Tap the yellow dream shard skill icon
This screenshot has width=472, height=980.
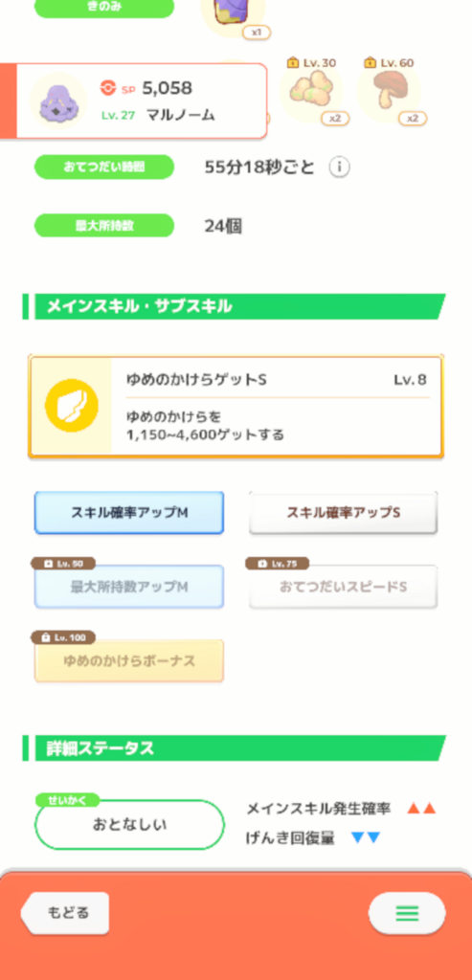(71, 405)
